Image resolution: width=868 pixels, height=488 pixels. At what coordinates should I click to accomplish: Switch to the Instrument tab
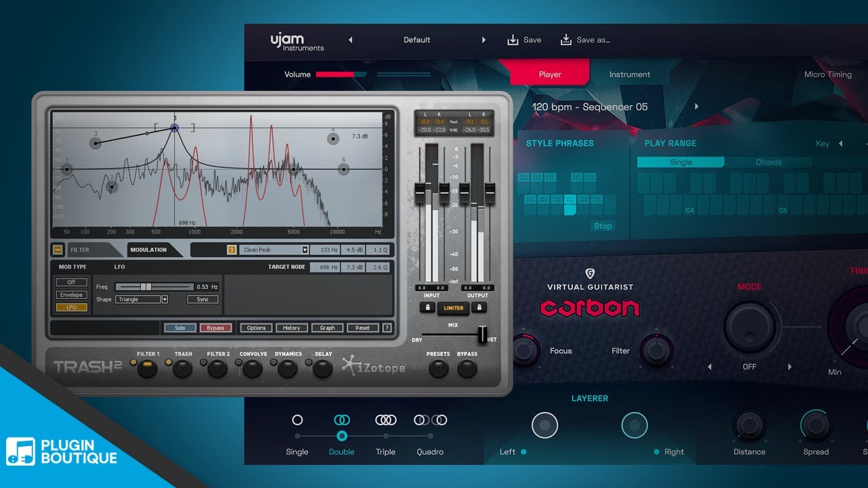pos(629,75)
